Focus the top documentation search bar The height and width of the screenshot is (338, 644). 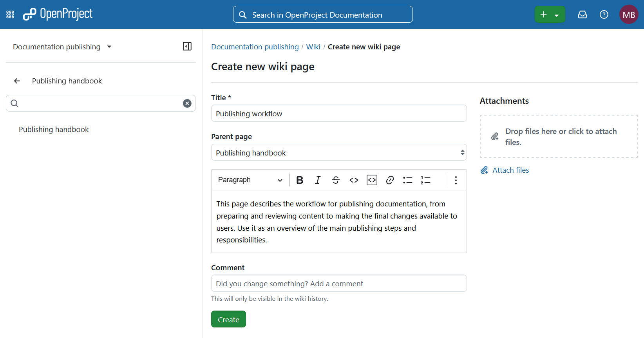[x=323, y=14]
